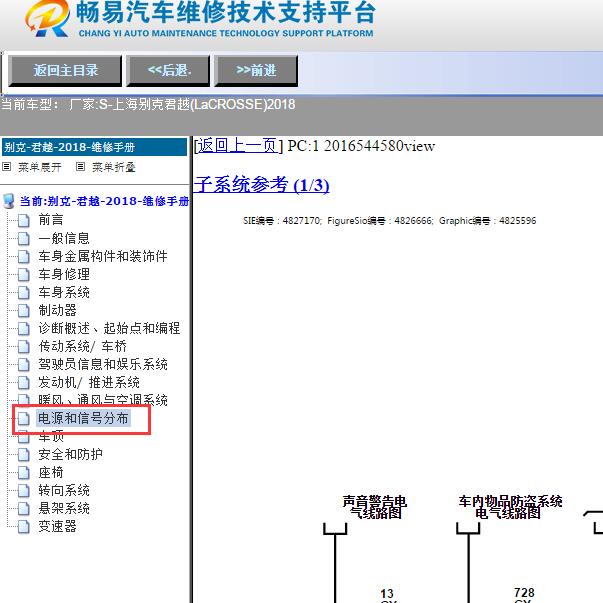Open the 变速器 tree item
The height and width of the screenshot is (603, 603).
[57, 526]
